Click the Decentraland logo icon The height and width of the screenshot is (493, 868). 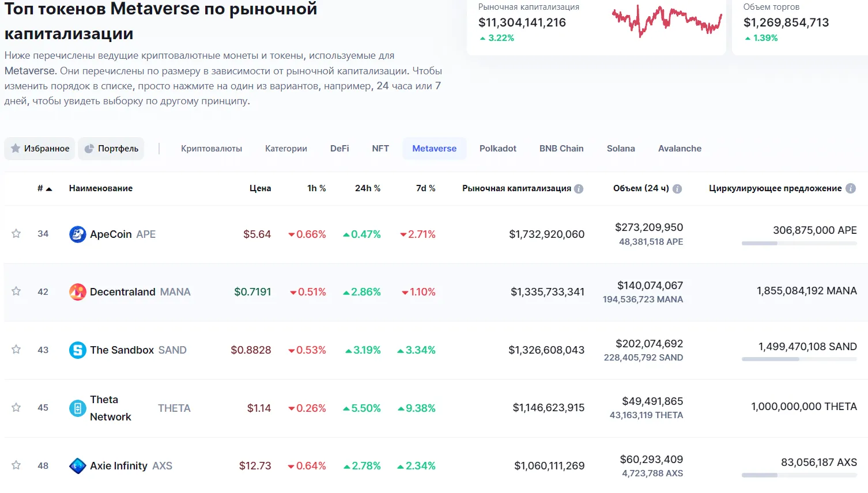(x=78, y=292)
